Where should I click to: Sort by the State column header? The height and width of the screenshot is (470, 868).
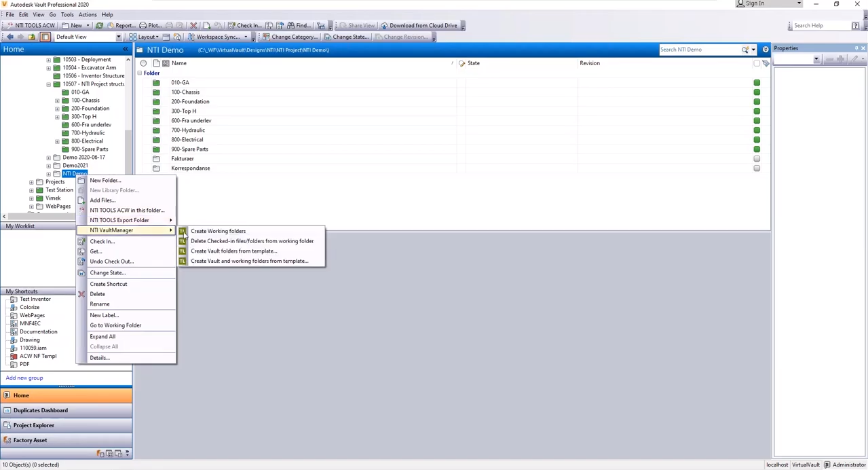[x=473, y=63]
